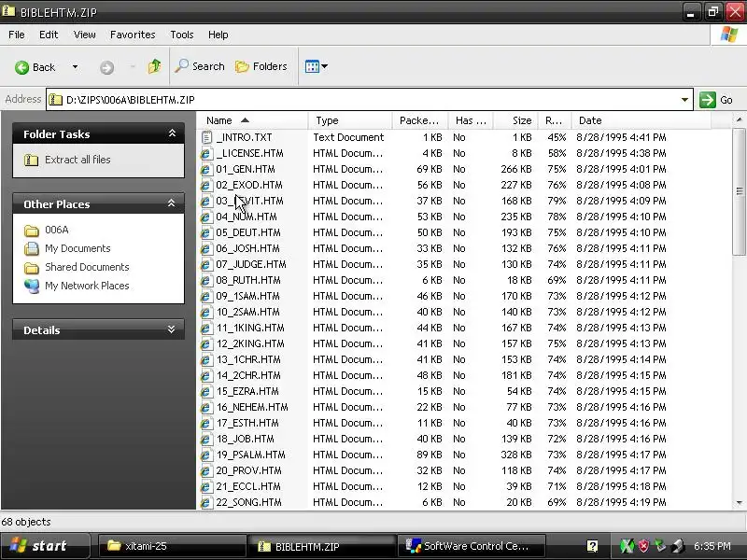
Task: Click the file list scrollbar thumb
Action: (739, 191)
